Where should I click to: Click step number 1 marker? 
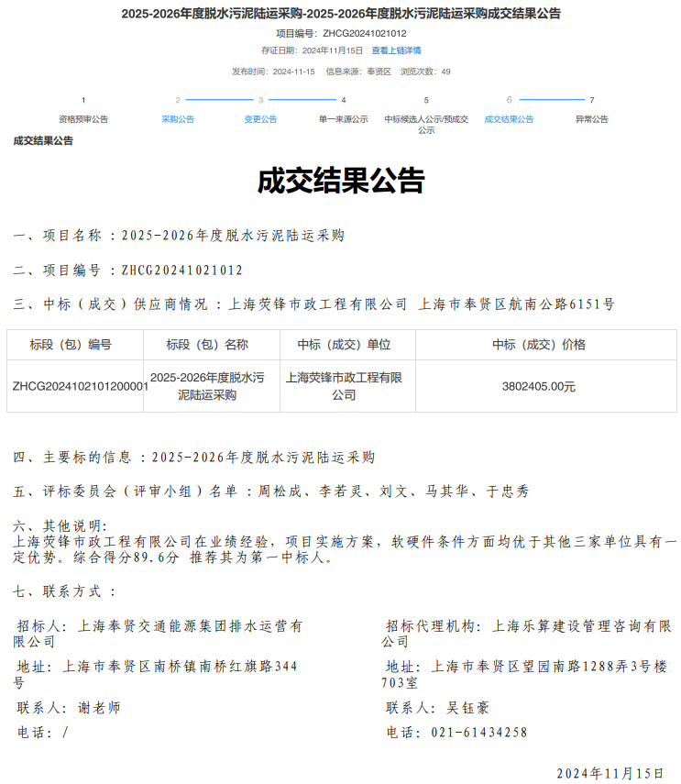coord(83,100)
